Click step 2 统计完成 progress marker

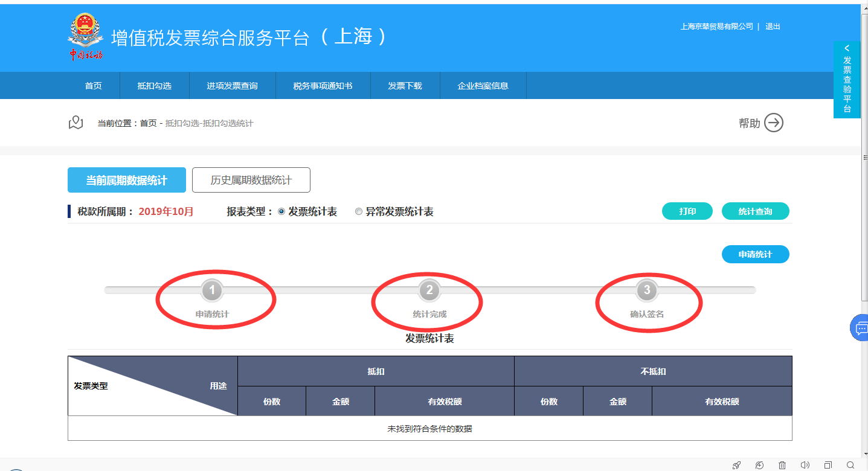pos(429,291)
